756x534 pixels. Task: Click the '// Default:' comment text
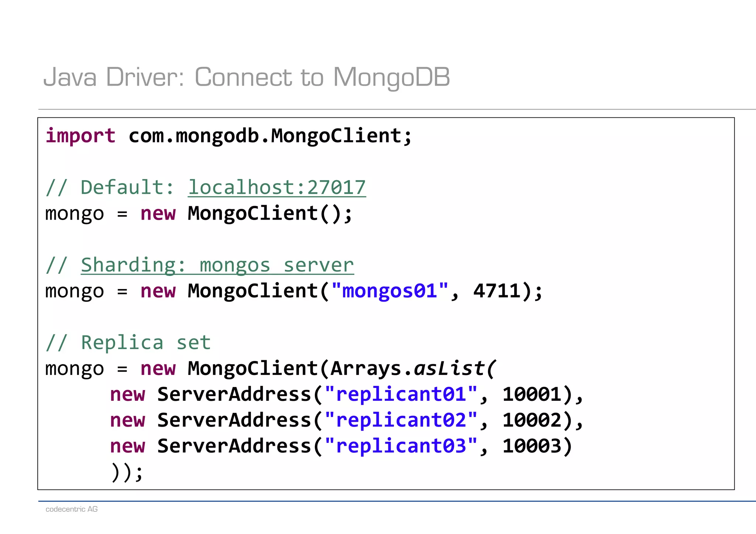click(110, 187)
